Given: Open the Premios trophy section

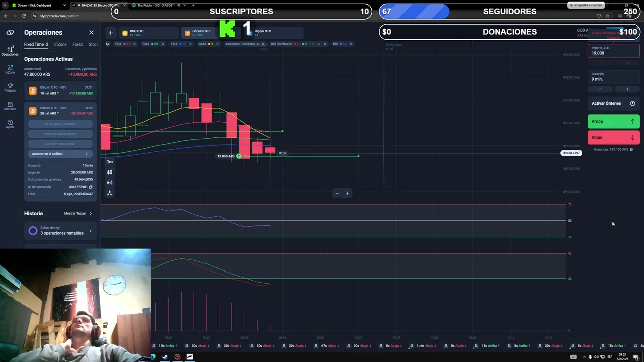Looking at the screenshot, I should [x=10, y=87].
